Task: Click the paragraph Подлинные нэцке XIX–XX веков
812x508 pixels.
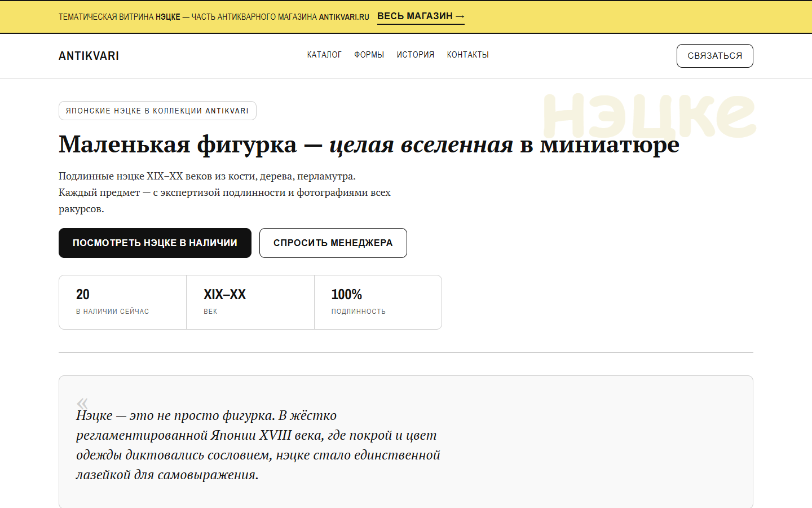Action: pos(224,192)
